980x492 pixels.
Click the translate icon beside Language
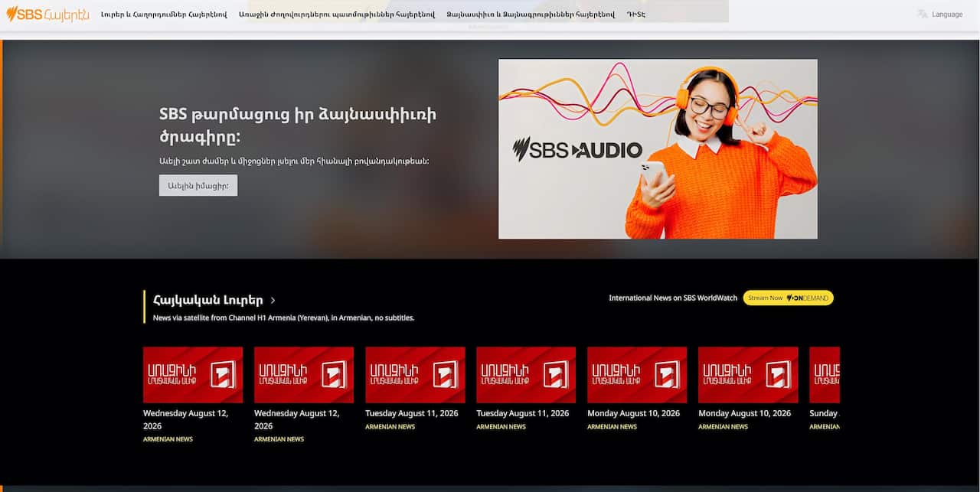[923, 14]
